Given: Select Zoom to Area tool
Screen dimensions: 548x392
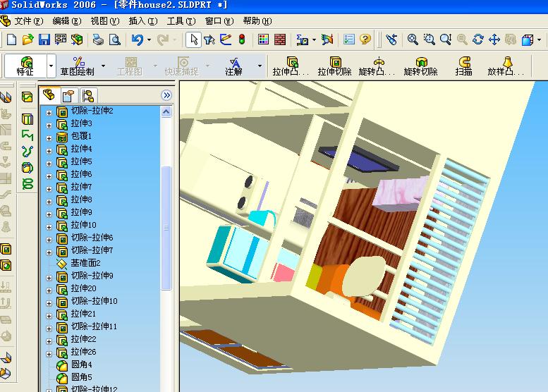Looking at the screenshot, I should pos(430,39).
